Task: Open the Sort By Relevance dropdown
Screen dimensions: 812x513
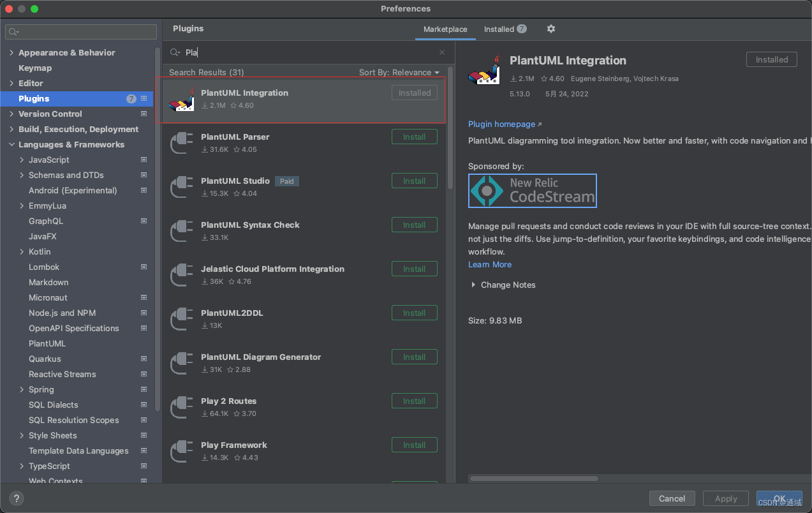Action: pos(399,73)
